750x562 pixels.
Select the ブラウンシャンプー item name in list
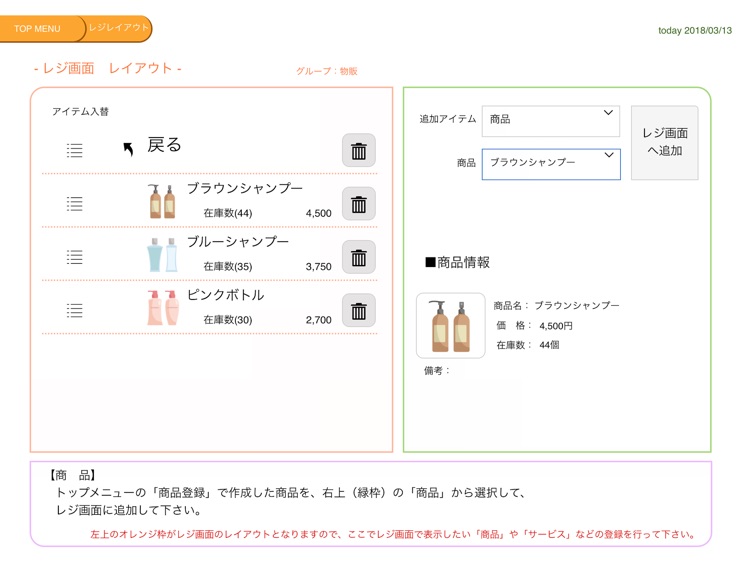(x=245, y=188)
